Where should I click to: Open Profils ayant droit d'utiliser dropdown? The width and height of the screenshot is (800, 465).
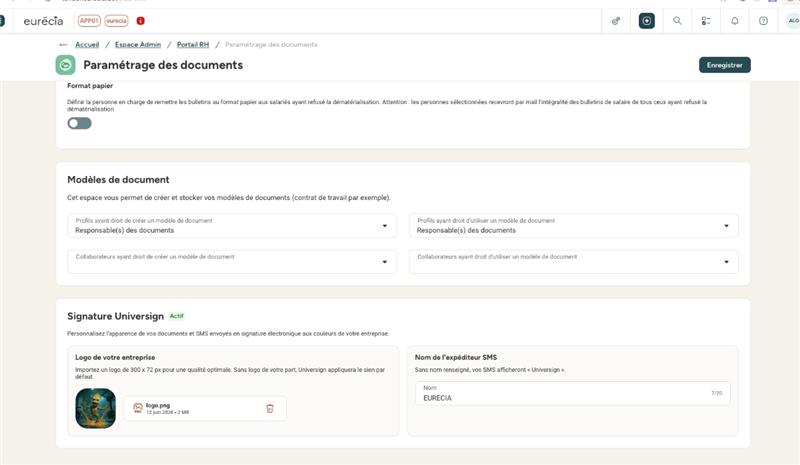573,226
